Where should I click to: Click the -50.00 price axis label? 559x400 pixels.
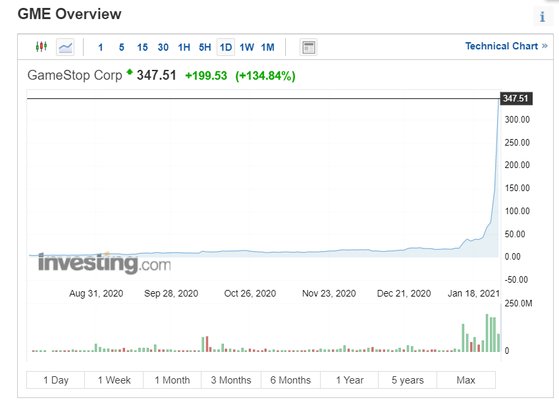[x=517, y=280]
